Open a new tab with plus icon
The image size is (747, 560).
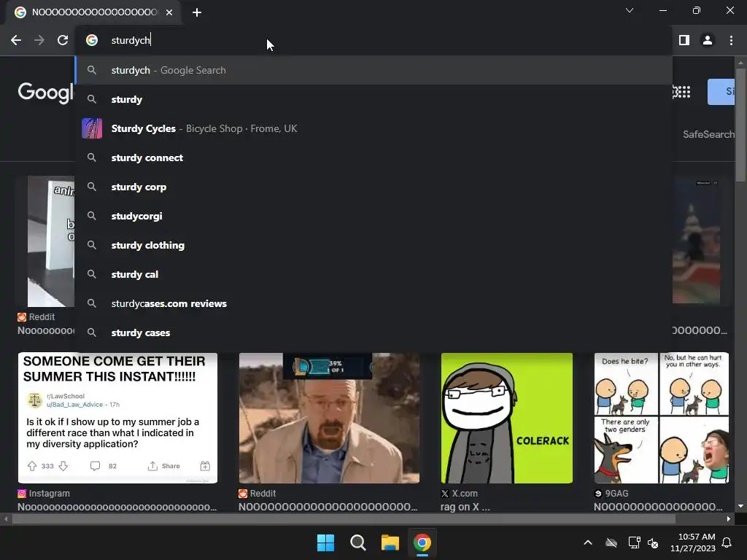[x=197, y=12]
